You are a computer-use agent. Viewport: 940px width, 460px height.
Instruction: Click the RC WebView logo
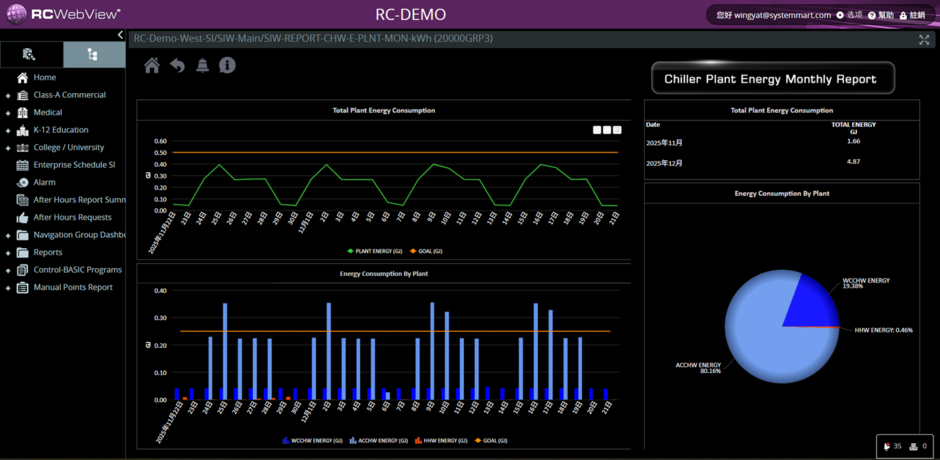(64, 13)
